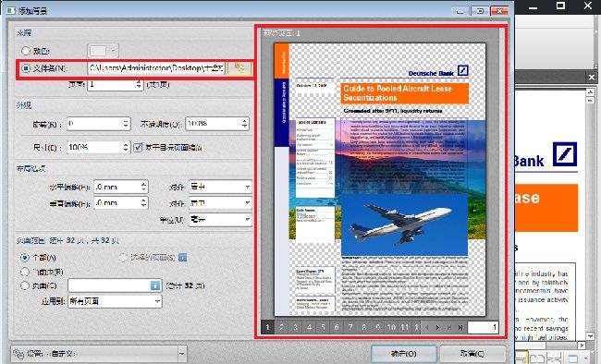Viewport: 601px width, 364px height.
Task: Click the page view icon in main window status bar
Action: pyautogui.click(x=573, y=358)
